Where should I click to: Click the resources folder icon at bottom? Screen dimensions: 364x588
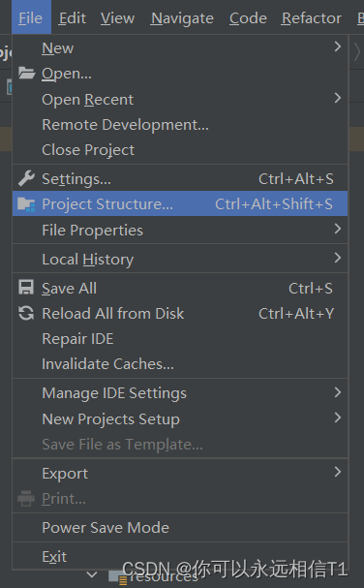click(x=118, y=576)
